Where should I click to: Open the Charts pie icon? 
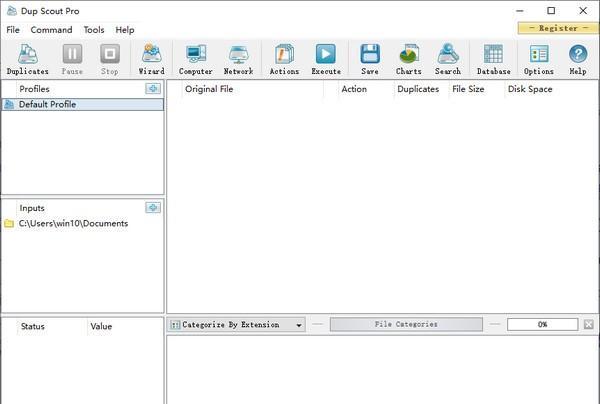409,59
